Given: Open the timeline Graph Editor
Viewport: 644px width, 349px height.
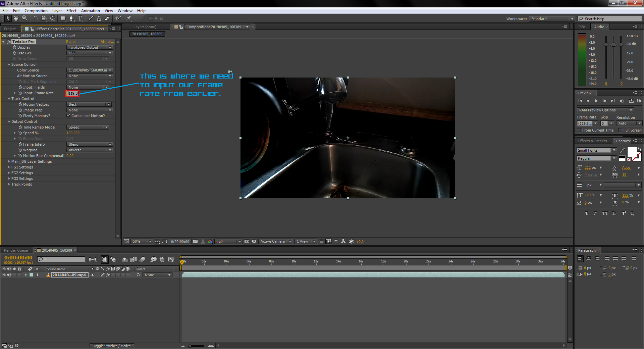Looking at the screenshot, I should coord(171,259).
